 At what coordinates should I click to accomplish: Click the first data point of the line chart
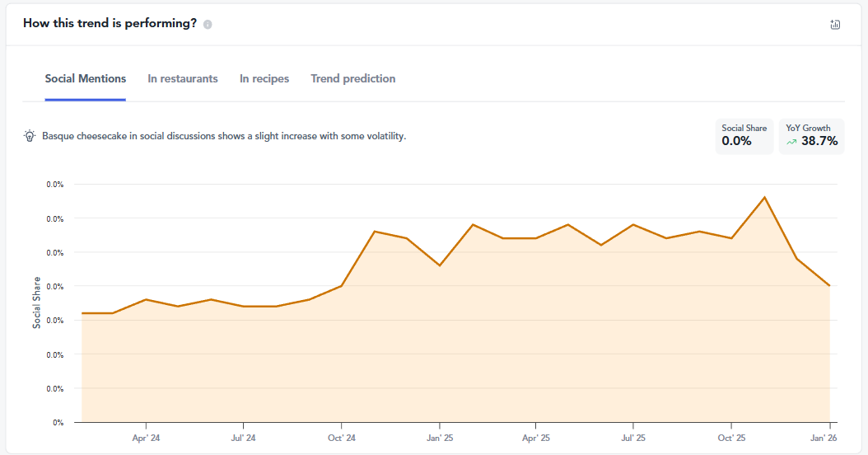coord(82,313)
